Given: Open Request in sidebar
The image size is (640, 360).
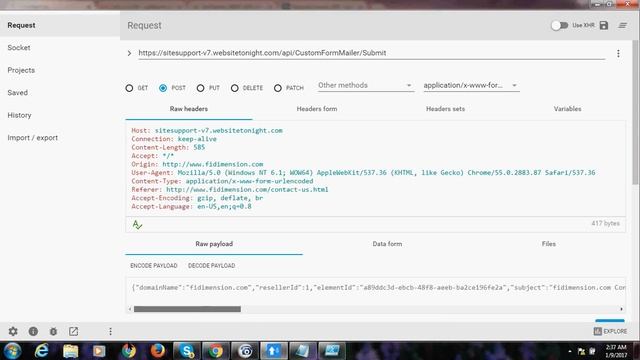Looking at the screenshot, I should coord(60,25).
